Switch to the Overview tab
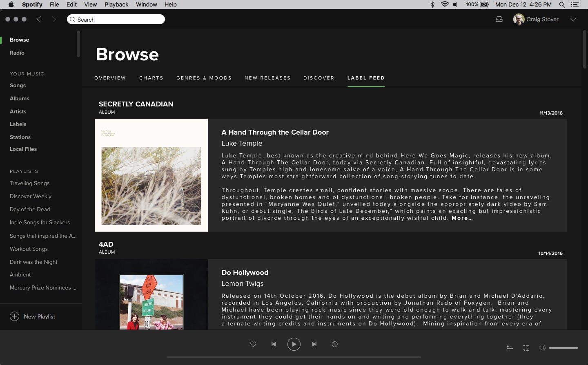This screenshot has width=588, height=365. pyautogui.click(x=110, y=78)
